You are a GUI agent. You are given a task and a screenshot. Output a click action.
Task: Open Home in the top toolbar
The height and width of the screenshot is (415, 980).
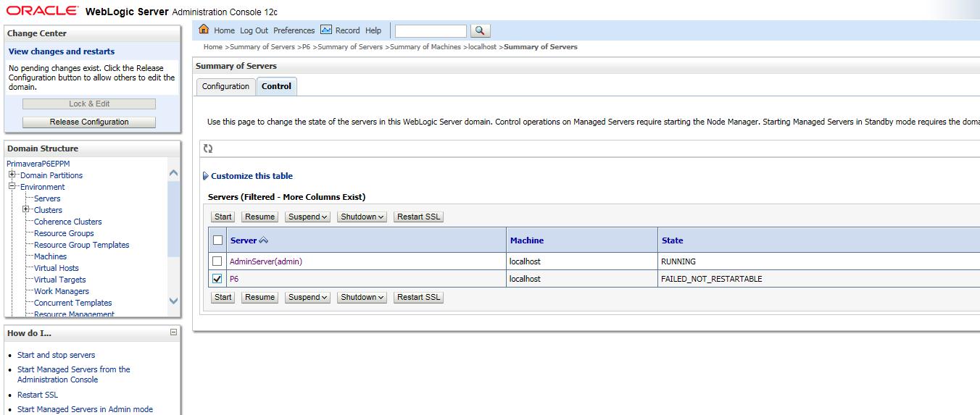[224, 30]
